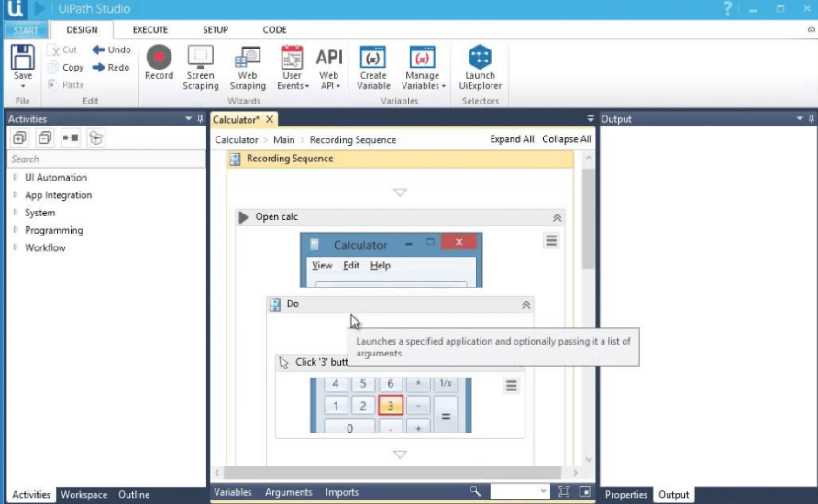Open the Output panel options arrow

click(x=800, y=119)
